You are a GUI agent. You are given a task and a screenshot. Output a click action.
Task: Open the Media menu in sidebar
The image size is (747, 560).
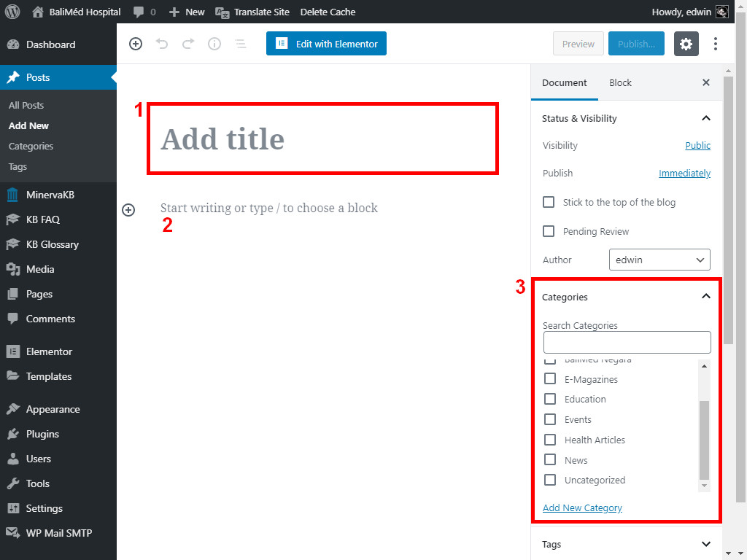pos(40,269)
